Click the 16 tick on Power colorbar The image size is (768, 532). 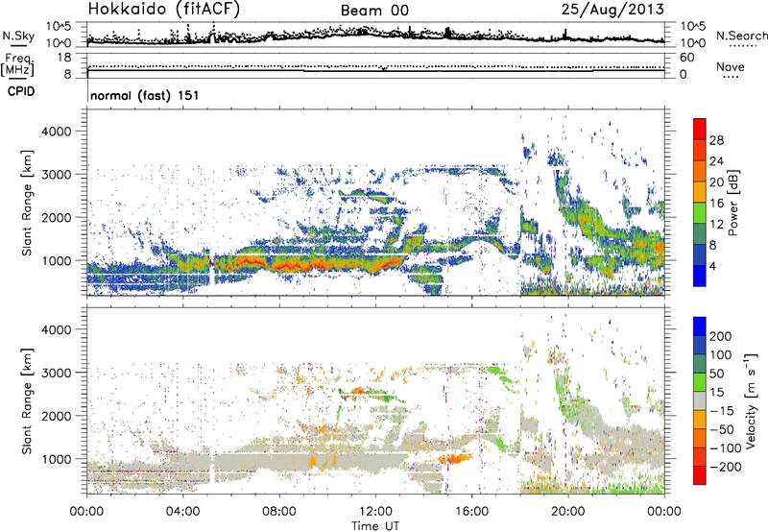pyautogui.click(x=716, y=204)
